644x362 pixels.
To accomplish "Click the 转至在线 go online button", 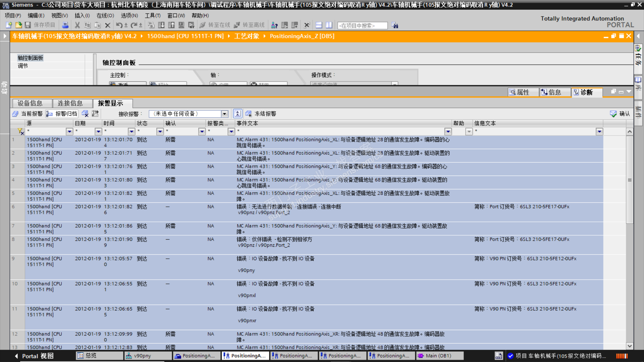I will point(215,25).
